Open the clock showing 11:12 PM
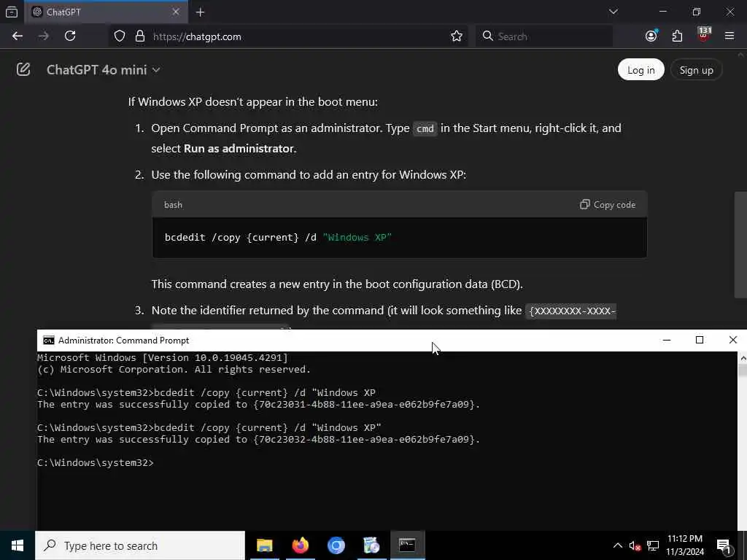Viewport: 747px width, 560px height. [684, 545]
